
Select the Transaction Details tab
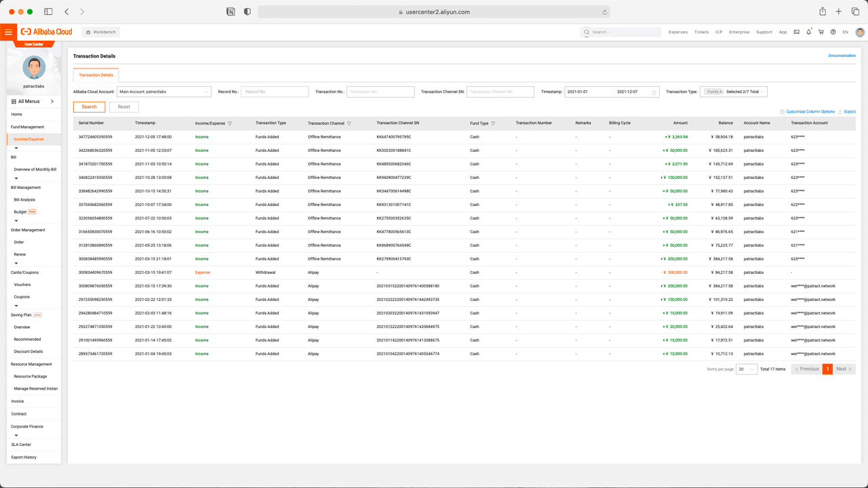tap(96, 75)
